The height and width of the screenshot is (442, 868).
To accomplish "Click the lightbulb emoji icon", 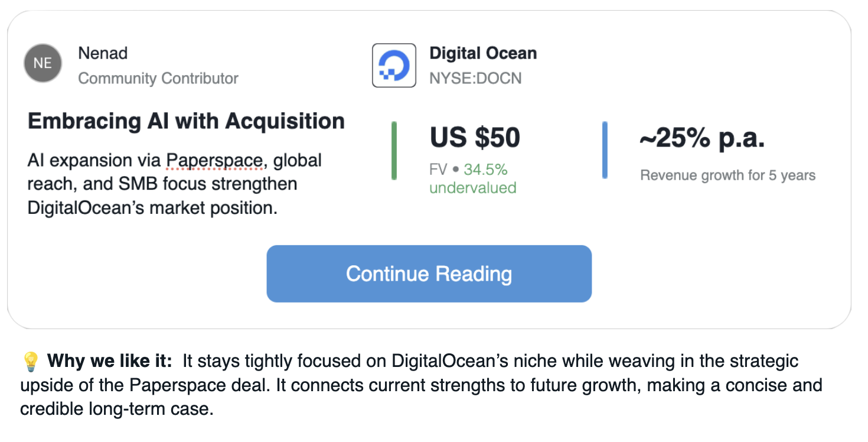I will click(30, 362).
